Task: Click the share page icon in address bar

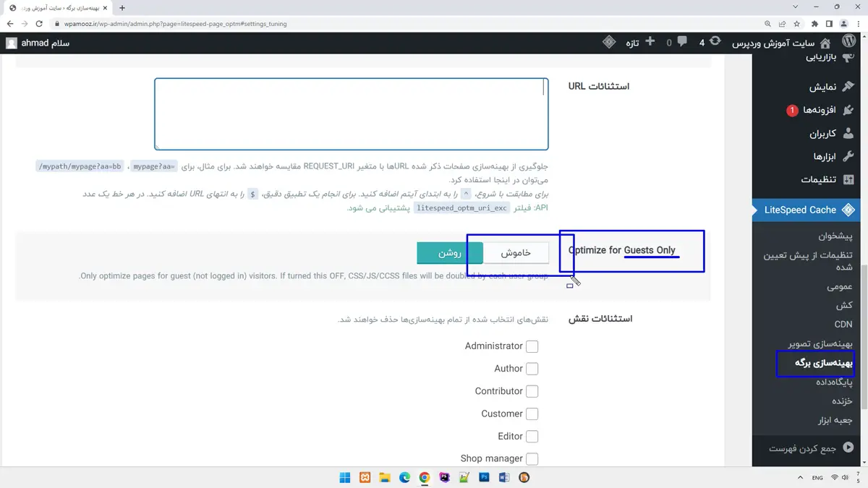Action: (783, 23)
